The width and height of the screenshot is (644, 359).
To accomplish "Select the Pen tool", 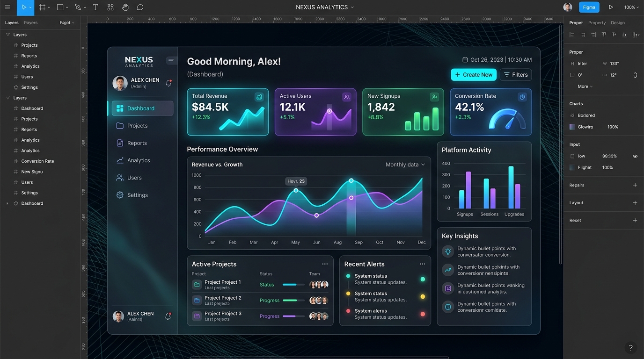I will (x=78, y=7).
